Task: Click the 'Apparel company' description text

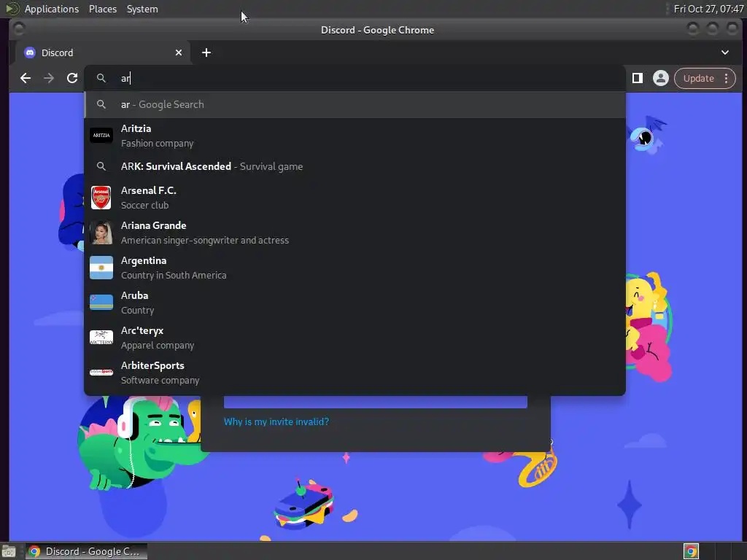Action: (158, 345)
